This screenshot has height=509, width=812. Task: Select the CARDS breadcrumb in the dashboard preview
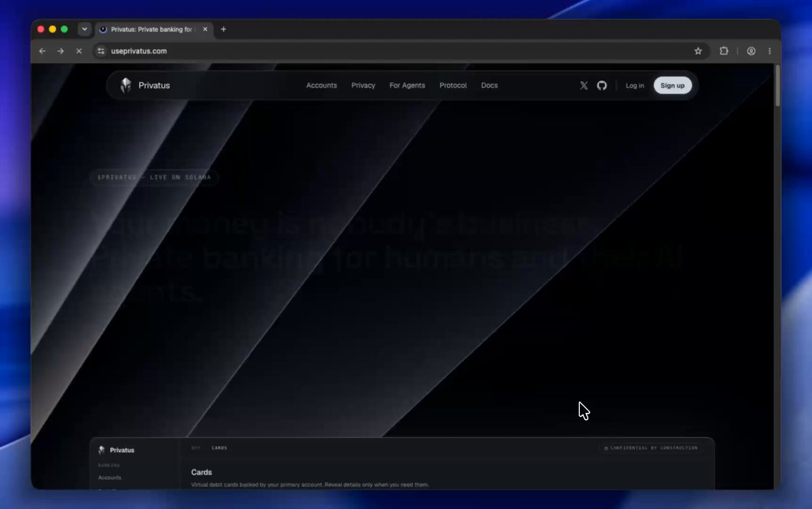219,448
